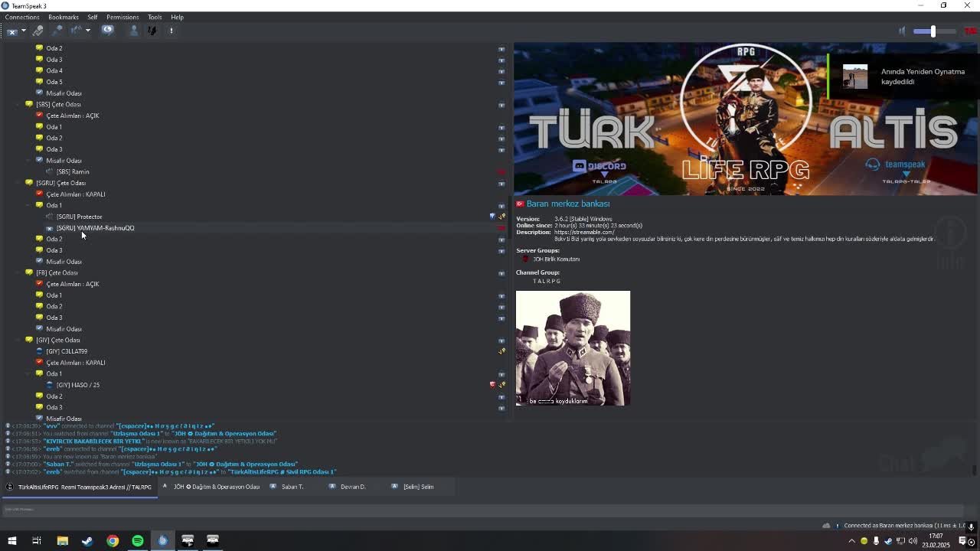
Task: Open the Bookmarks menu
Action: [x=63, y=17]
